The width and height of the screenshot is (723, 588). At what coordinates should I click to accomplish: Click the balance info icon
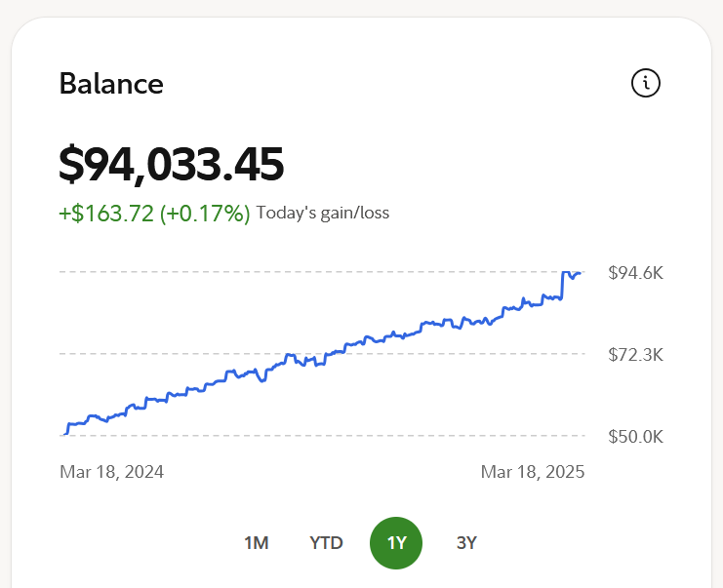pyautogui.click(x=646, y=84)
